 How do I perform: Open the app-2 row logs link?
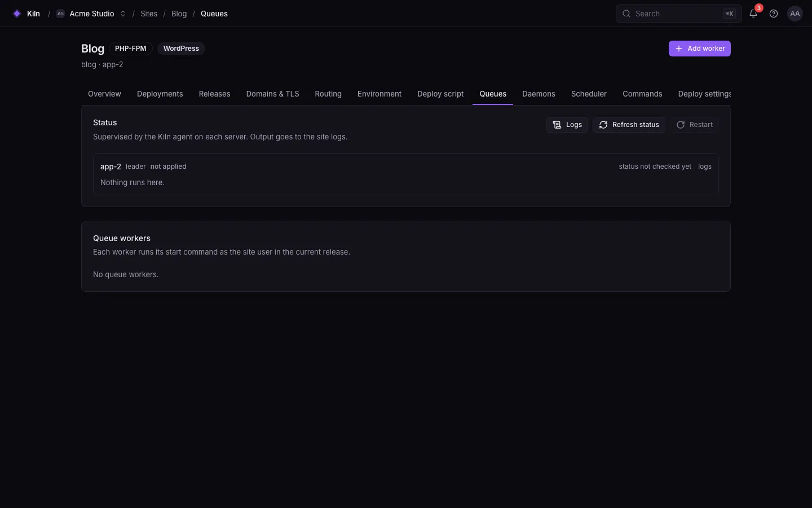[705, 167]
